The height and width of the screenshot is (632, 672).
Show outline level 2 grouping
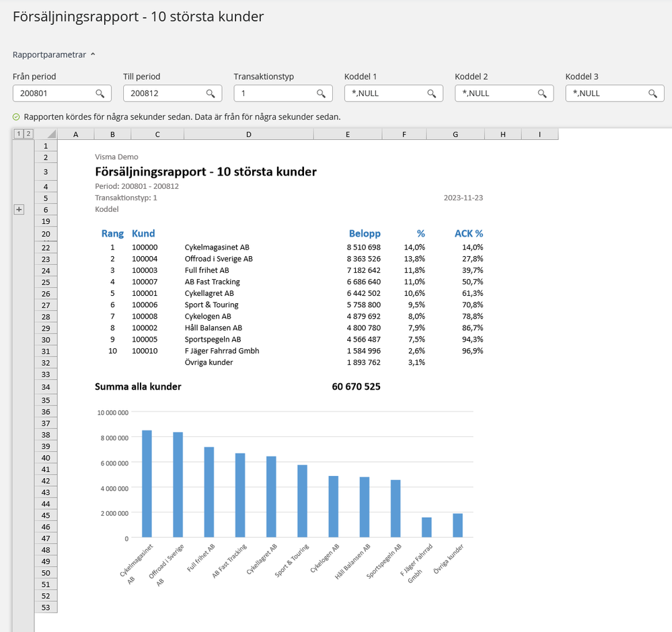point(28,134)
